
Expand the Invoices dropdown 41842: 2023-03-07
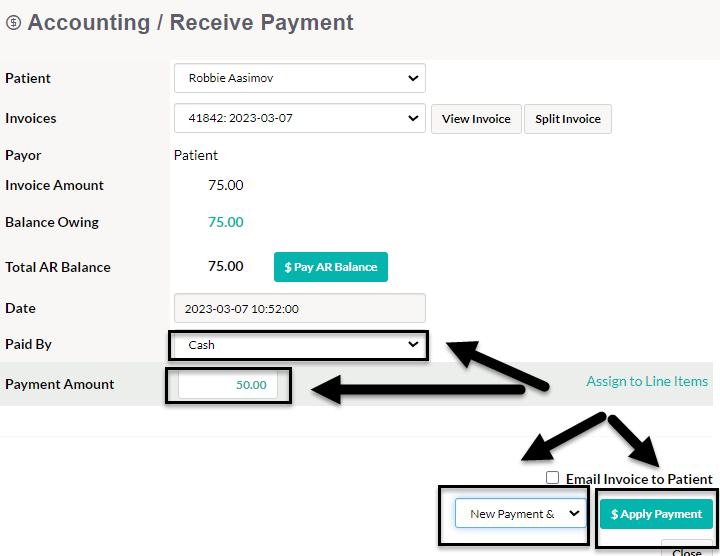[299, 118]
